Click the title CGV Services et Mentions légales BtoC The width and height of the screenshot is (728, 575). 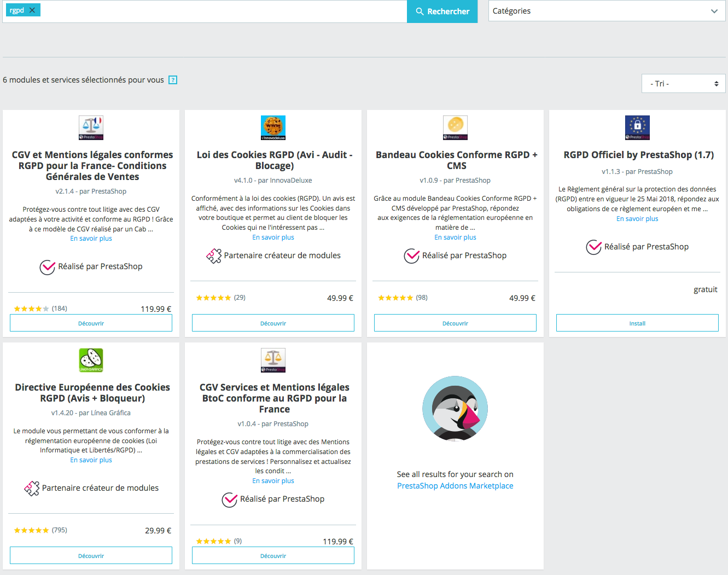(275, 398)
